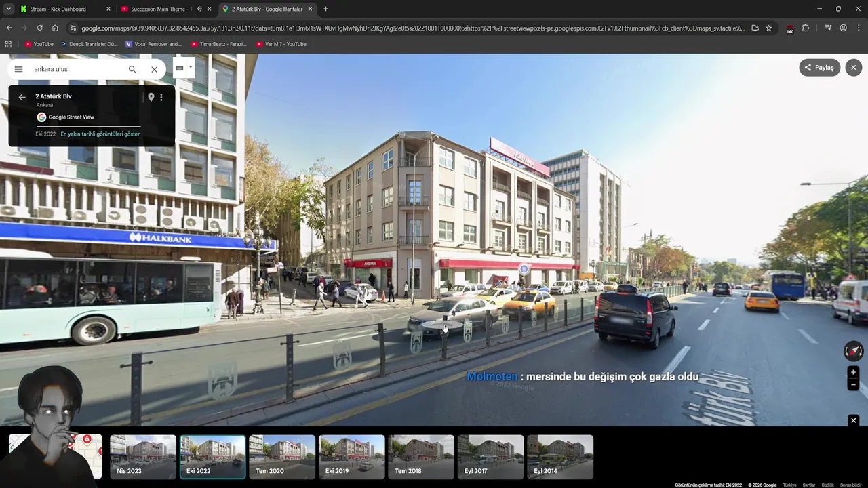
Task: Click in the 'ankara ulus' search field
Action: pyautogui.click(x=75, y=69)
